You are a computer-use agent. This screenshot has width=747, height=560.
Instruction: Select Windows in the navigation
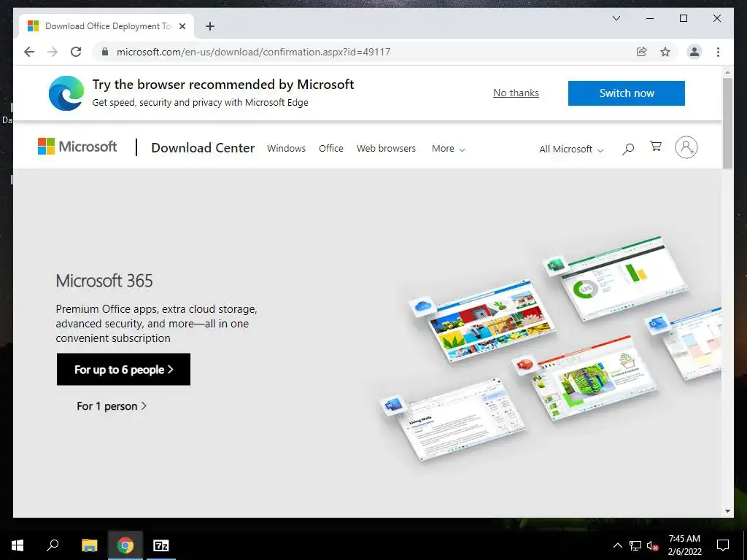[286, 149]
